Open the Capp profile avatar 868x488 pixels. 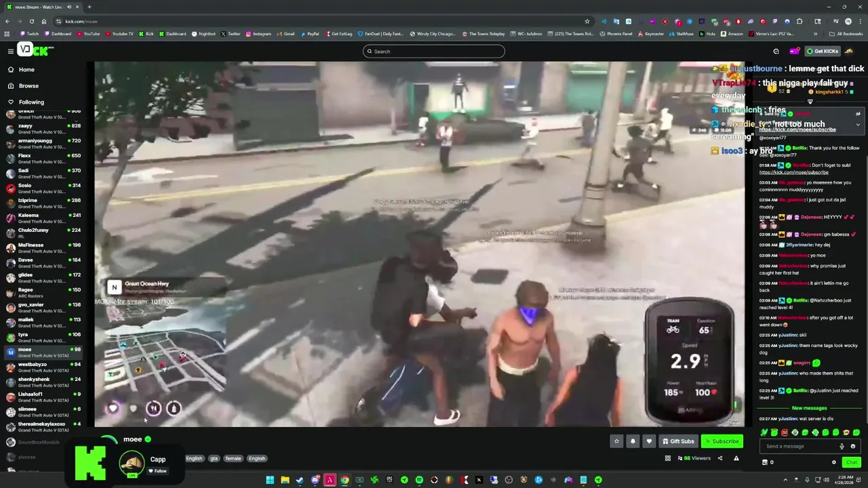pyautogui.click(x=132, y=464)
